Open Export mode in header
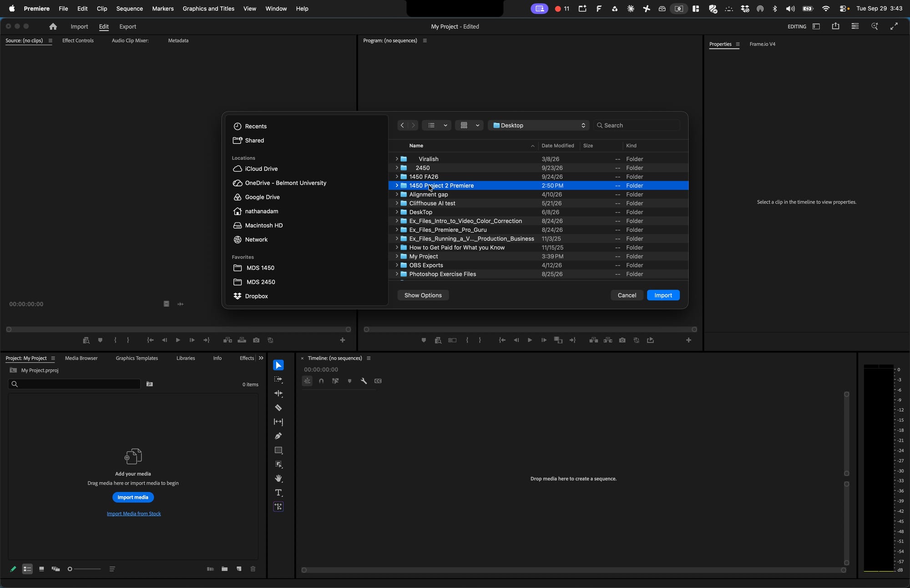 [x=127, y=26]
